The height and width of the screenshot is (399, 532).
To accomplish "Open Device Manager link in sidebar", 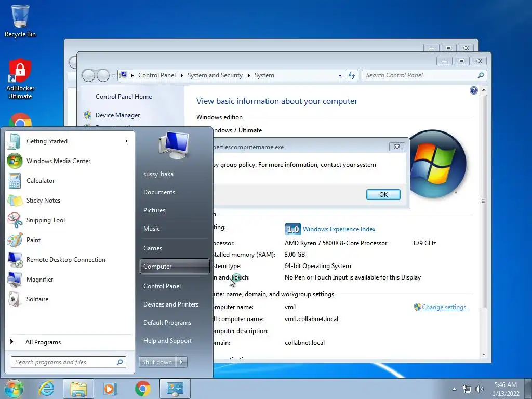I will point(117,115).
